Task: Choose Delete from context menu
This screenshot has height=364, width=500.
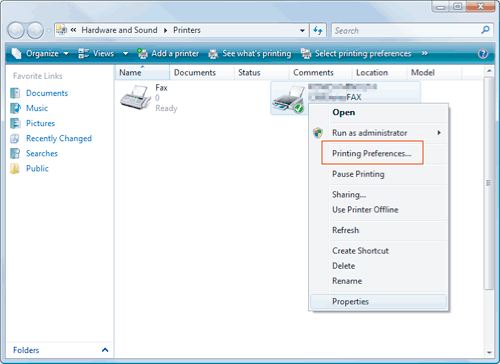Action: point(378,266)
